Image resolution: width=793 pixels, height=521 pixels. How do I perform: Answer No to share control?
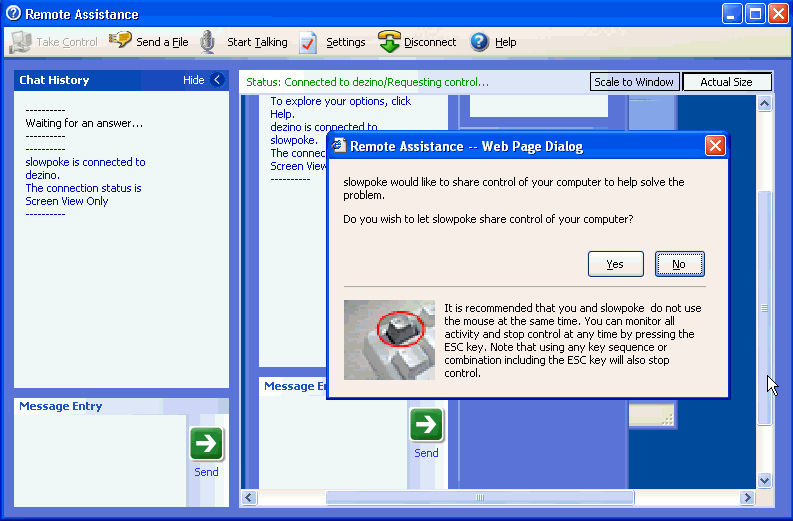[679, 264]
